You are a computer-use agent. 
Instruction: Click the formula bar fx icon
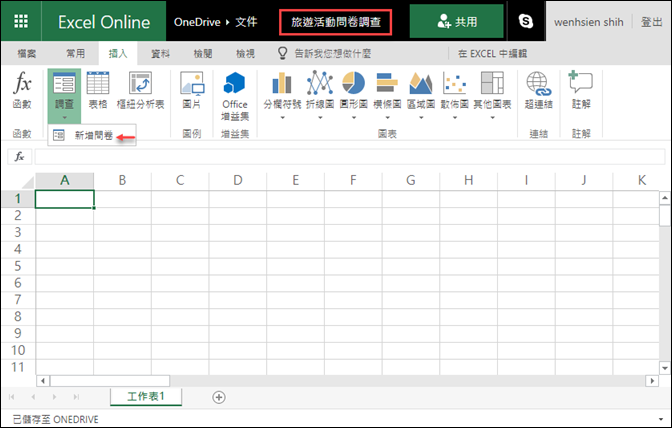[x=19, y=157]
